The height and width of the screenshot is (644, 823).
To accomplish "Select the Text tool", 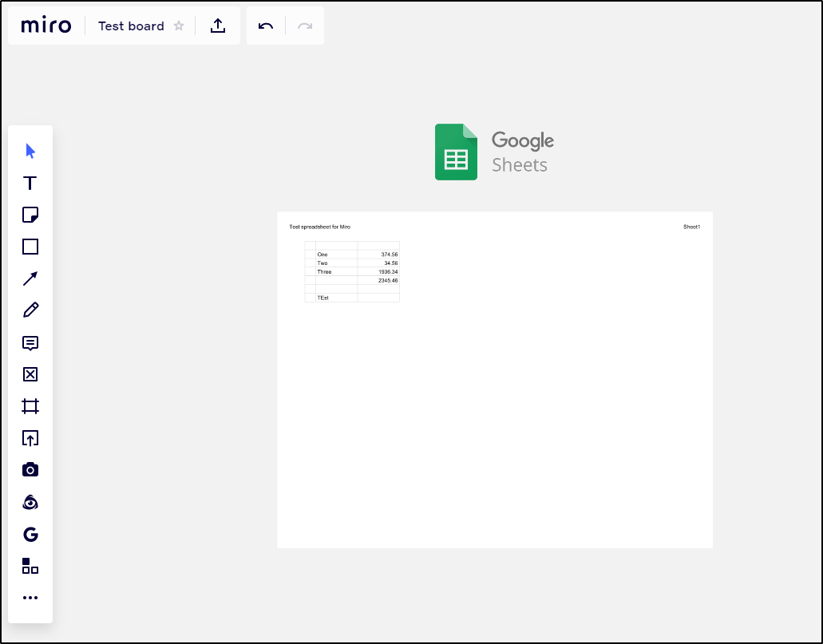I will (x=30, y=184).
